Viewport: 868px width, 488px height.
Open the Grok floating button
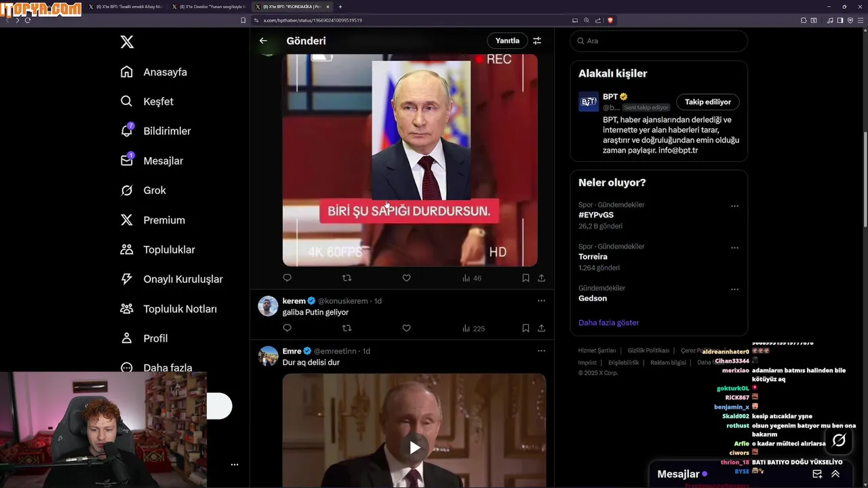coord(839,441)
